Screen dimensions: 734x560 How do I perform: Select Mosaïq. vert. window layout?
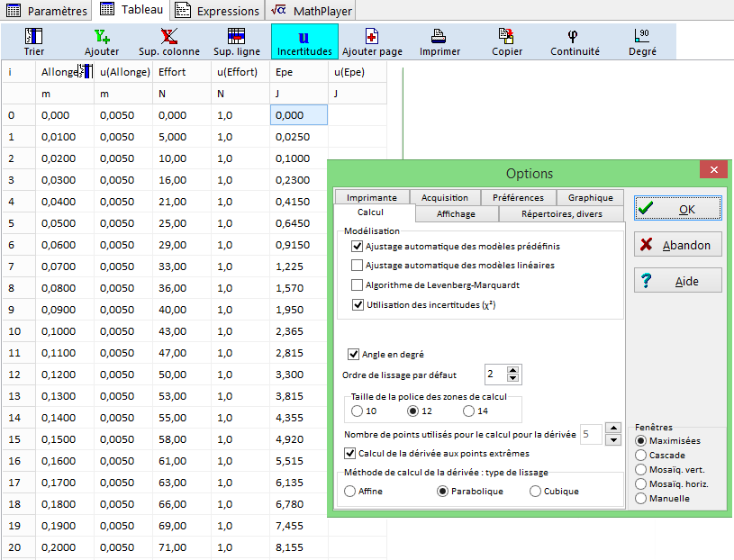[x=641, y=470]
